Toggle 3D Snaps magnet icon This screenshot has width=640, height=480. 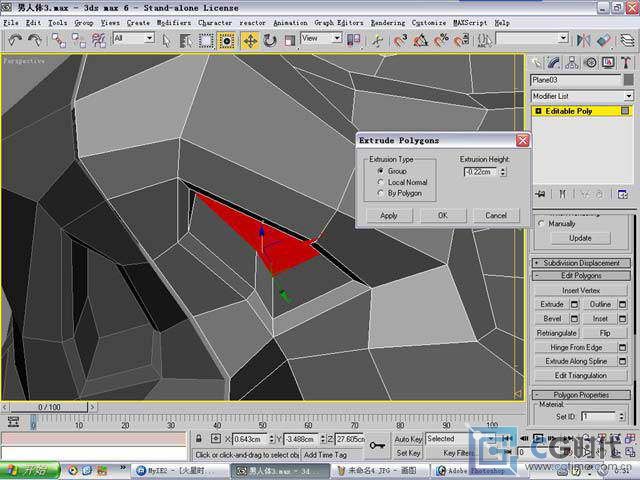tap(400, 40)
